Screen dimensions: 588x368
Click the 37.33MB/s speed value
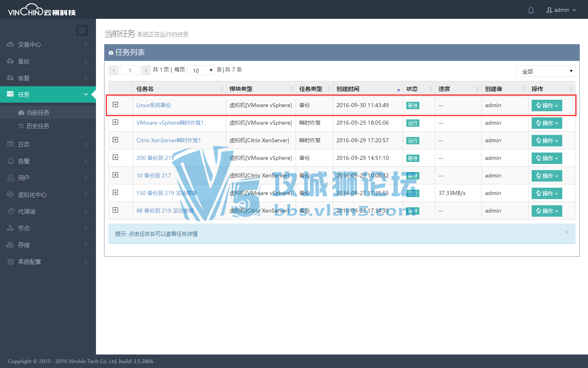[x=452, y=193]
